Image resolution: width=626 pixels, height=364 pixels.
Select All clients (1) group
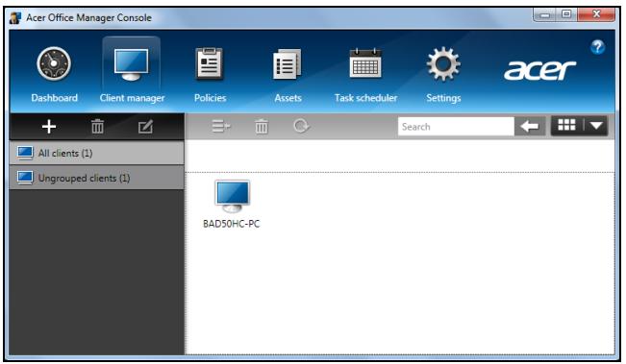[96, 153]
